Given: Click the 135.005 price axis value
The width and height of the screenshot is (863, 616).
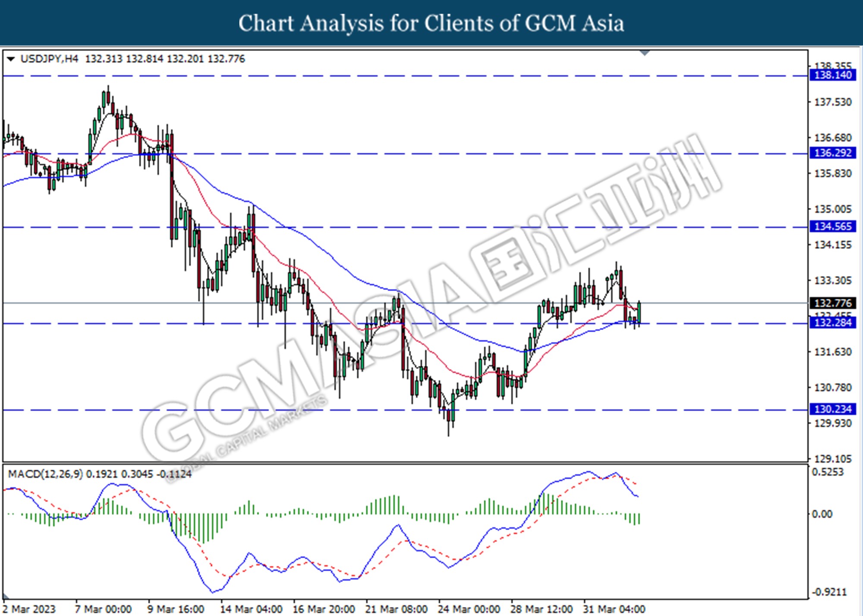Looking at the screenshot, I should pos(833,209).
